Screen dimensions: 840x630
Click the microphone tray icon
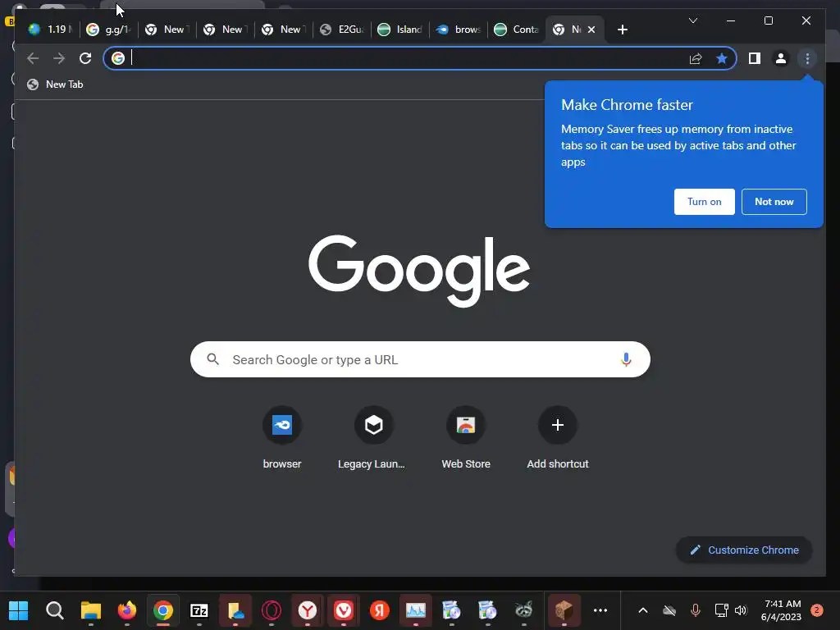click(x=696, y=610)
